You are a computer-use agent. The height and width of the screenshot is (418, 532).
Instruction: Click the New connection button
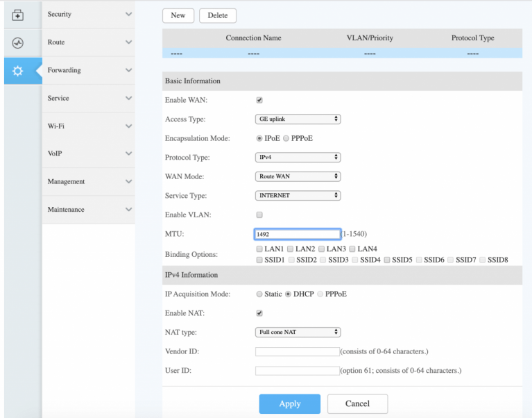click(178, 15)
